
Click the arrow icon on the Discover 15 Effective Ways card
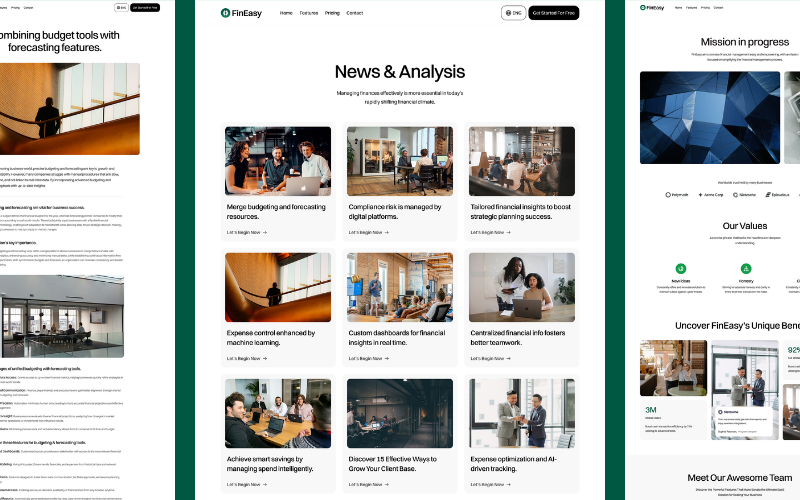tap(387, 484)
